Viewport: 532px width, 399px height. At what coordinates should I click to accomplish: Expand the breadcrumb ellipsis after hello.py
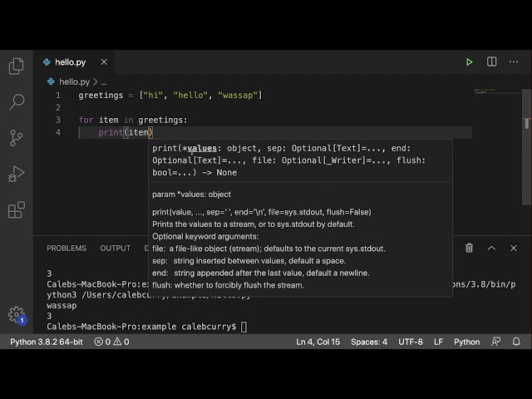(104, 82)
